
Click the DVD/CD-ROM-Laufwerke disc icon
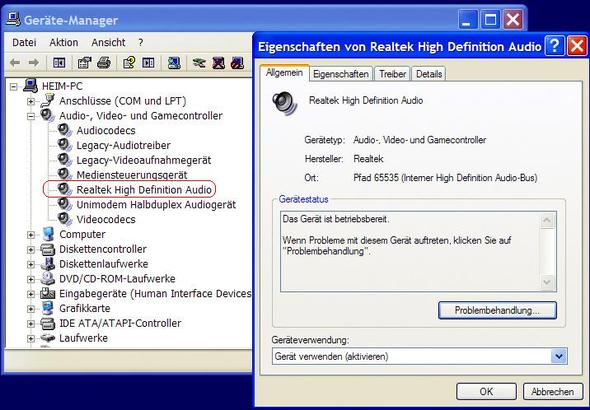[48, 278]
